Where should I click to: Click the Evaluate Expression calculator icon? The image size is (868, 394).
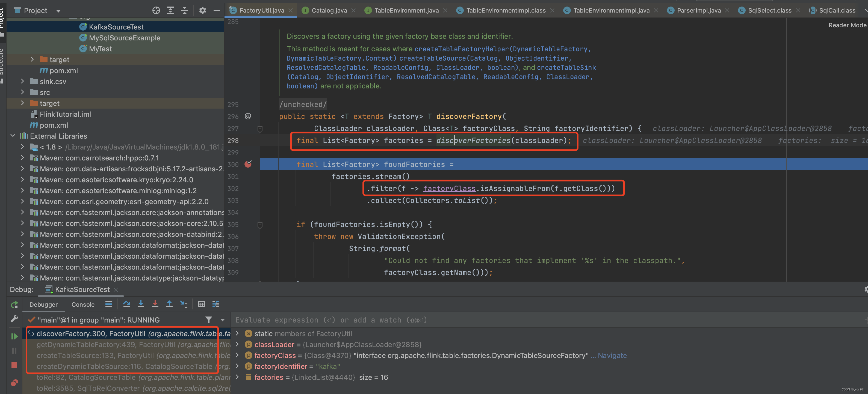coord(202,304)
